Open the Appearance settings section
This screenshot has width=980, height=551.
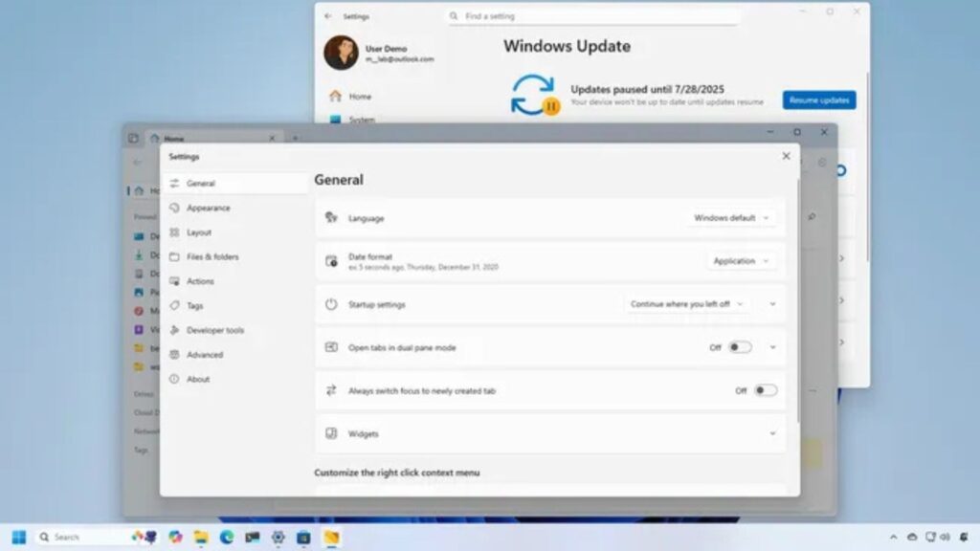point(208,208)
